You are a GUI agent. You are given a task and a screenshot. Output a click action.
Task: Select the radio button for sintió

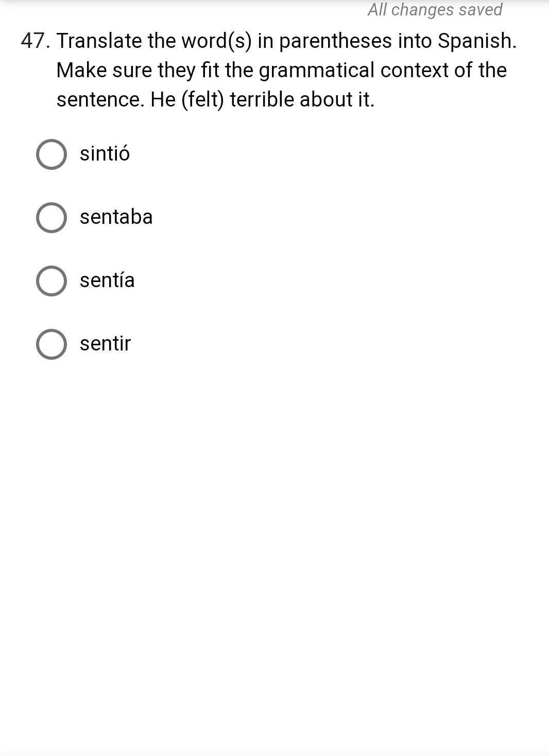[52, 154]
